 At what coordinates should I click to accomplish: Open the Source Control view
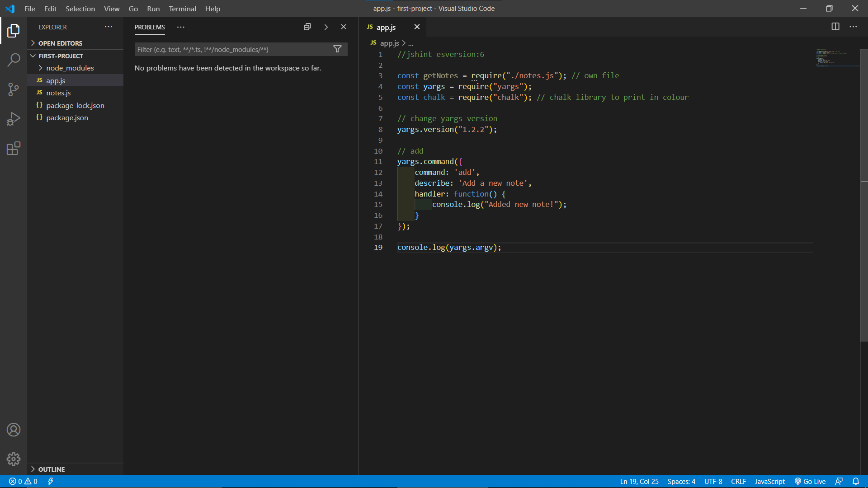point(14,89)
